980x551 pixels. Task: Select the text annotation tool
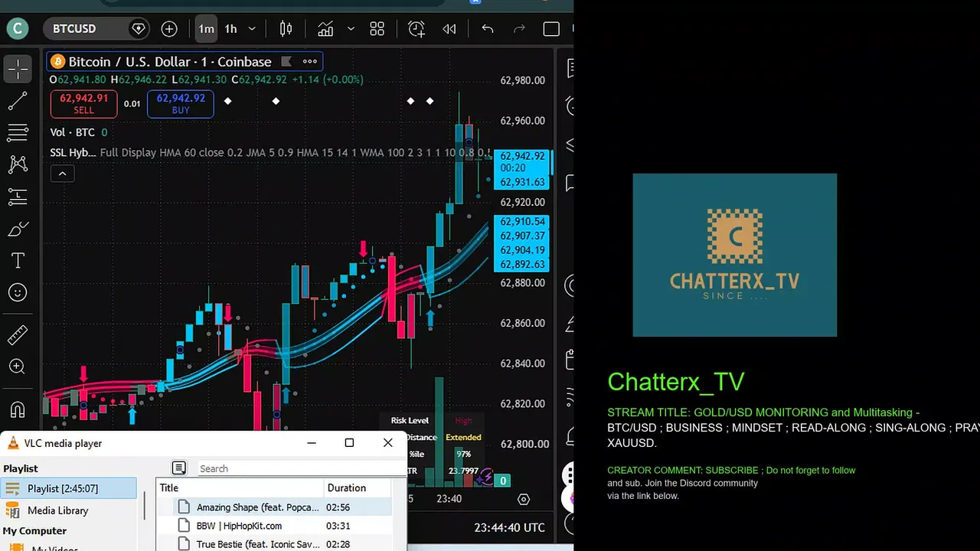pos(18,261)
